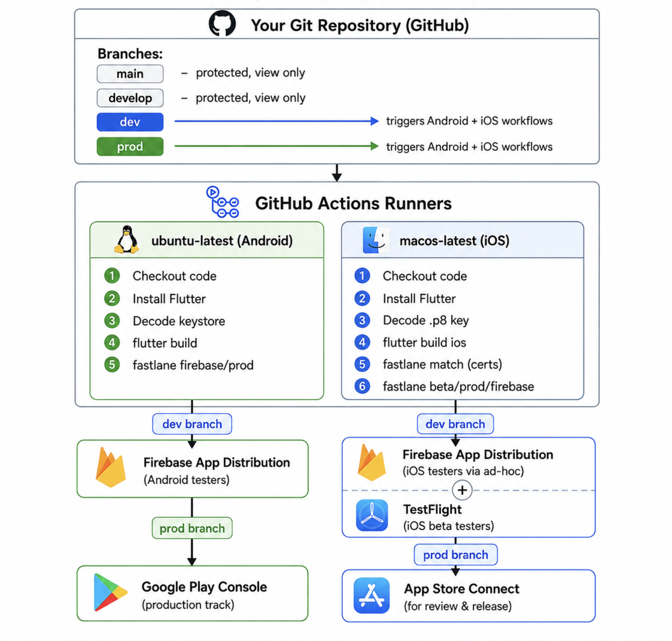The width and height of the screenshot is (672, 641).
Task: Click the '(iOS beta testers)' caption
Action: coord(449,526)
